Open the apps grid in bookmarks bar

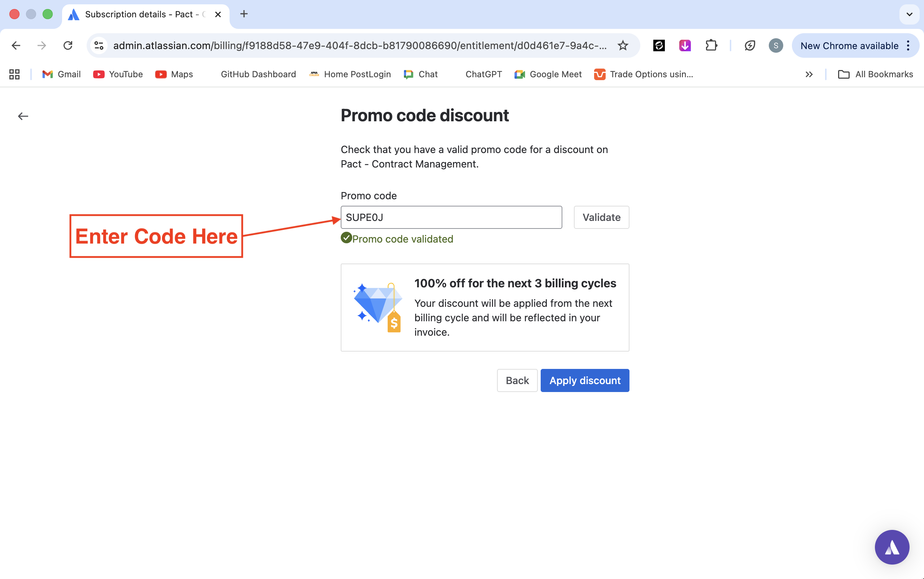pyautogui.click(x=14, y=74)
